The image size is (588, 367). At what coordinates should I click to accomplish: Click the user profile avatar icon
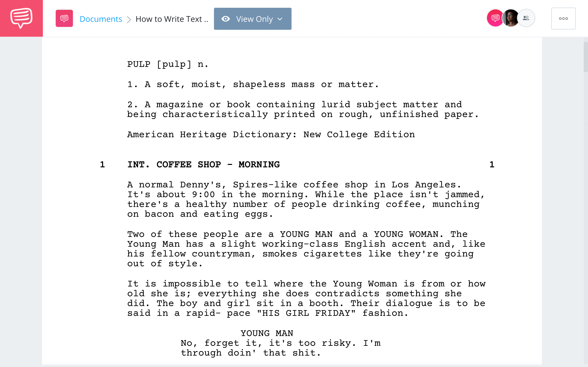(x=510, y=18)
